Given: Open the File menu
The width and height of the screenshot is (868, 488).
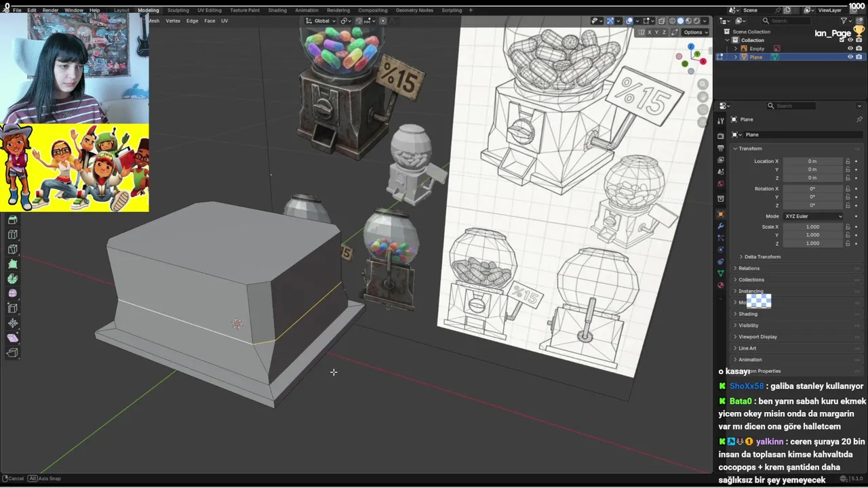Looking at the screenshot, I should (x=17, y=10).
